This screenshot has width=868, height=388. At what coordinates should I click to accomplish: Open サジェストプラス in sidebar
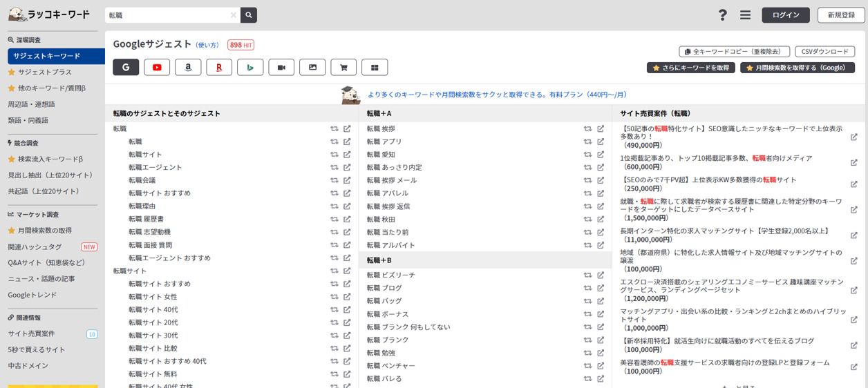click(x=44, y=72)
